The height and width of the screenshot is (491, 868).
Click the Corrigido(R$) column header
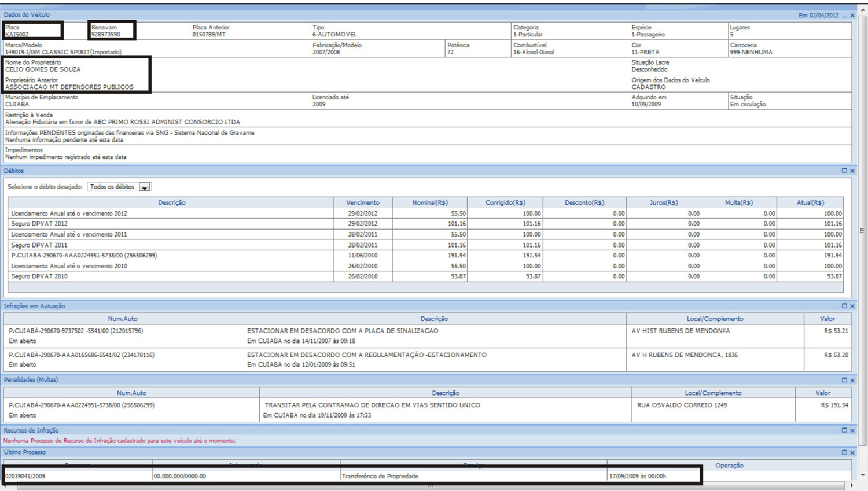point(505,202)
